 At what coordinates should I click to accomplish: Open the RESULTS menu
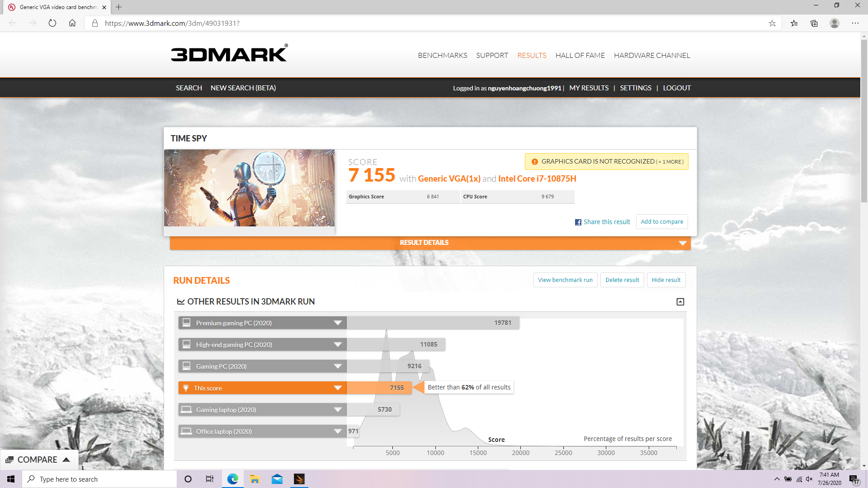(x=532, y=55)
